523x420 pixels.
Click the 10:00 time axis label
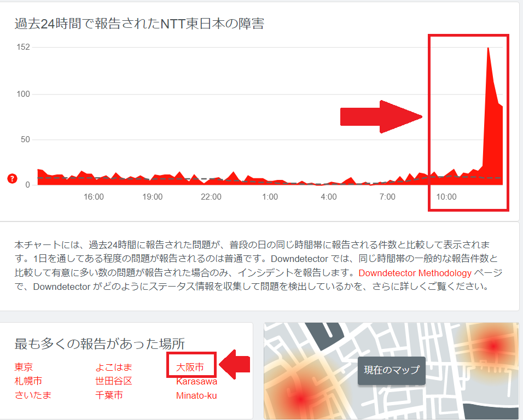pyautogui.click(x=446, y=197)
